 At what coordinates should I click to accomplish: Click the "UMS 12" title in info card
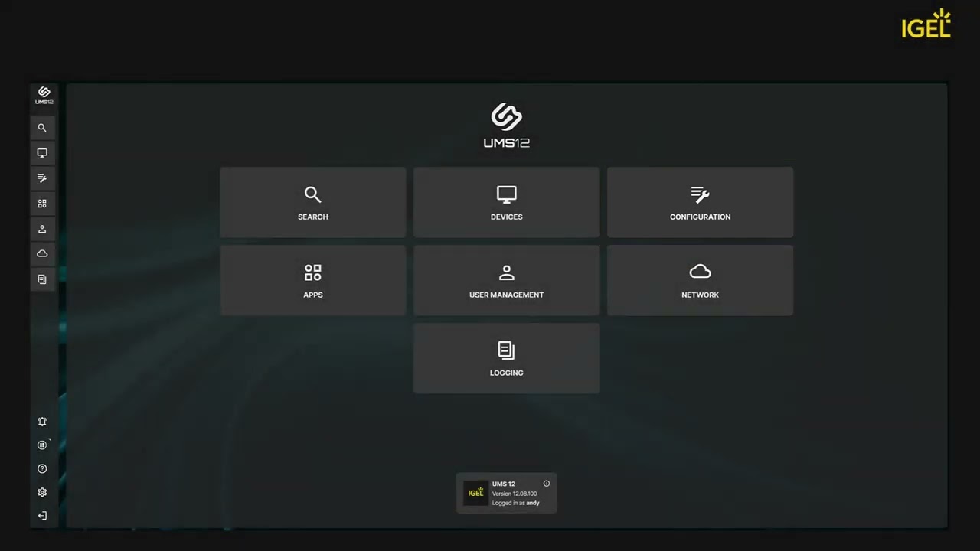[x=504, y=484]
